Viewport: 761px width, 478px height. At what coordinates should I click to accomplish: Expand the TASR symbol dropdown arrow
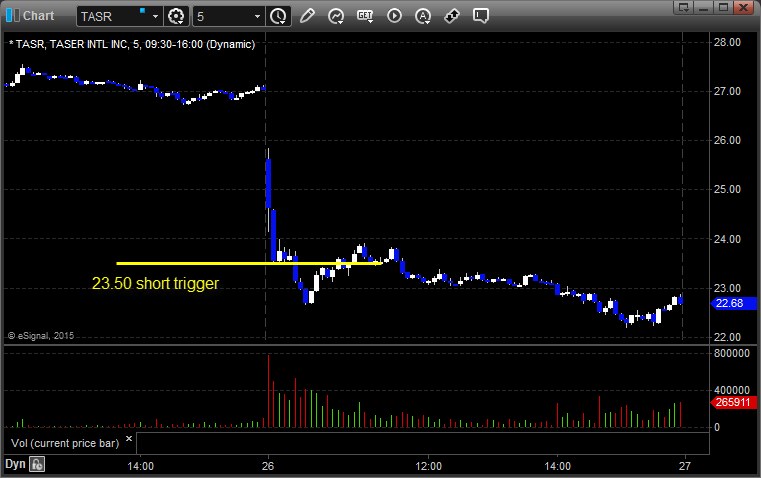coord(155,16)
